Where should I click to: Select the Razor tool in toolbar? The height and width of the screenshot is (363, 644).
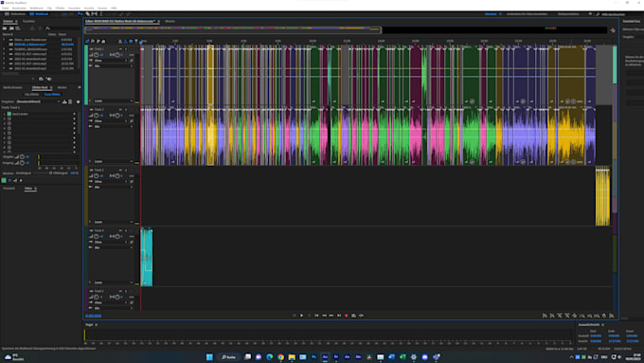point(87,14)
